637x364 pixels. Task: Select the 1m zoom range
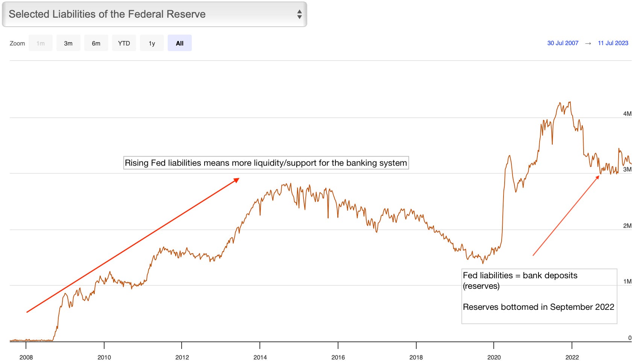(x=41, y=43)
